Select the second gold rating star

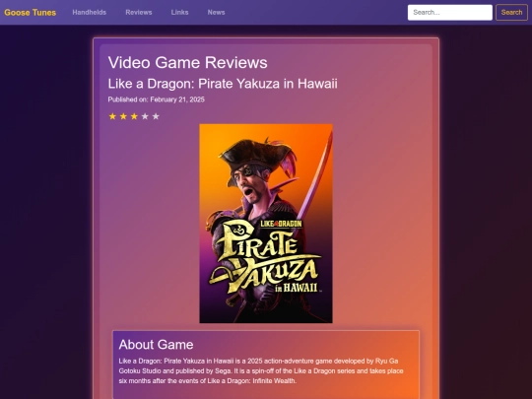click(x=123, y=116)
